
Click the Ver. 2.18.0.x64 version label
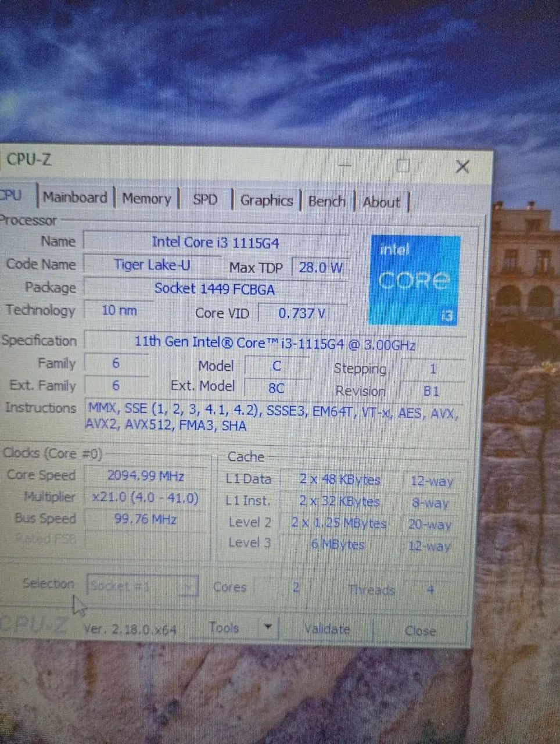pyautogui.click(x=130, y=629)
